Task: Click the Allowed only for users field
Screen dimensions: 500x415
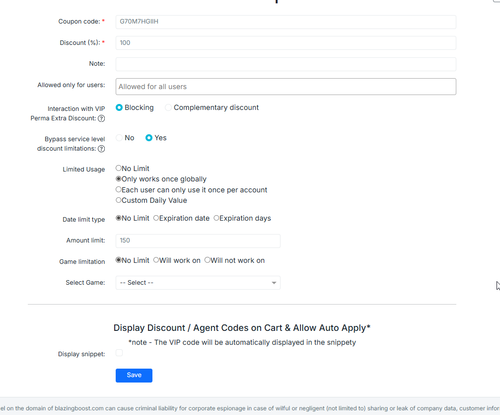Action: coord(286,87)
